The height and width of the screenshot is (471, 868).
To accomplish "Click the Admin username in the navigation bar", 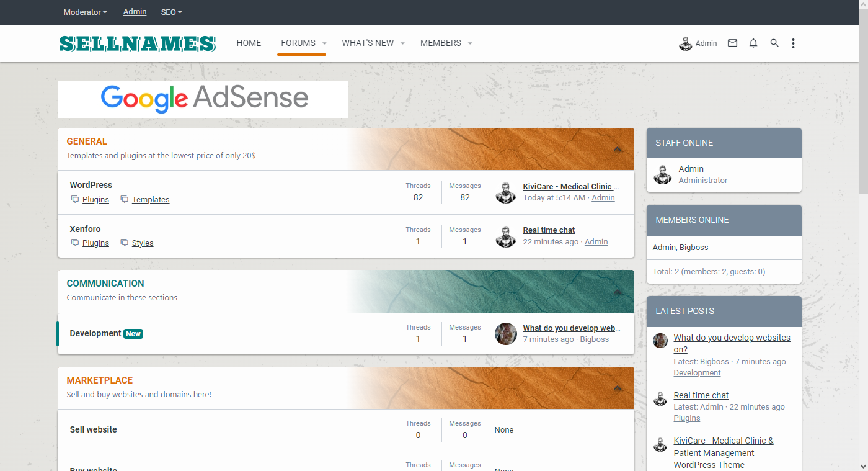I will (706, 43).
